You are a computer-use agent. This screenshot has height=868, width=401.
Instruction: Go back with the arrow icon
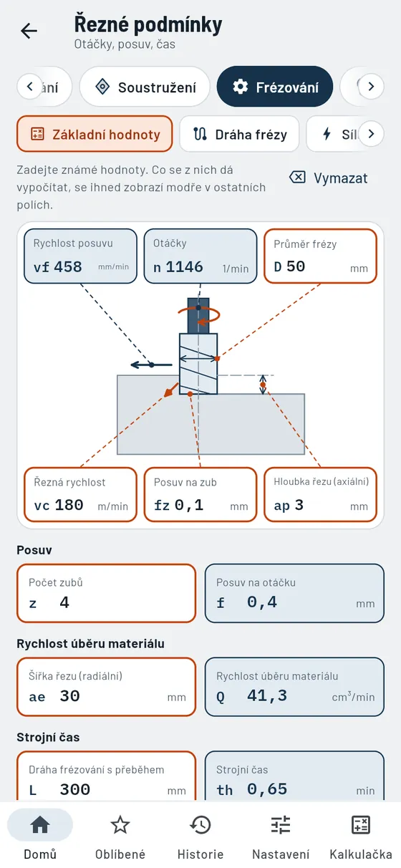[29, 31]
